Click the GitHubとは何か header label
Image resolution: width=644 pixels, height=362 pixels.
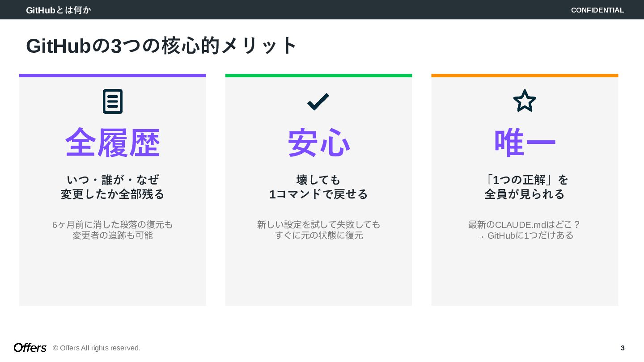(x=59, y=10)
